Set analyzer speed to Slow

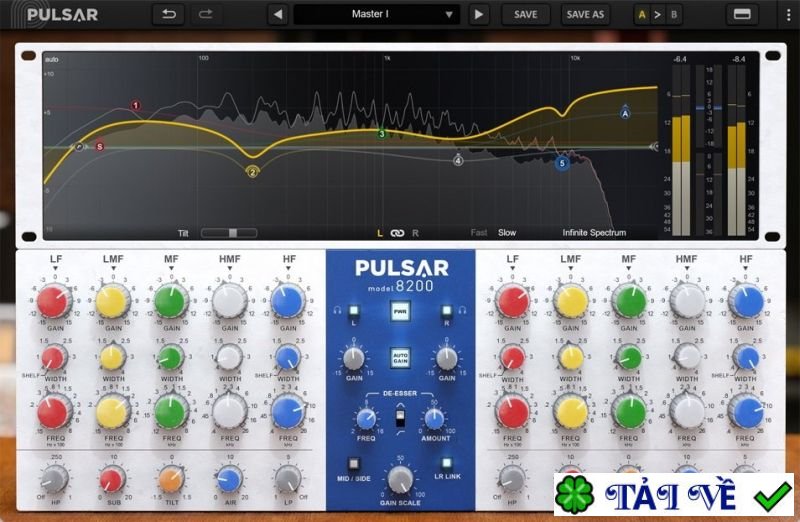[507, 233]
